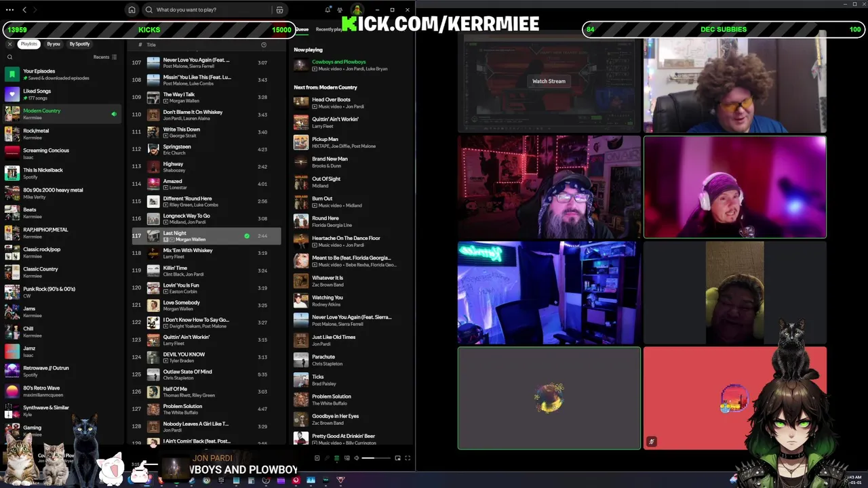868x488 pixels.
Task: Open the Classic Country playlist
Action: pyautogui.click(x=62, y=272)
